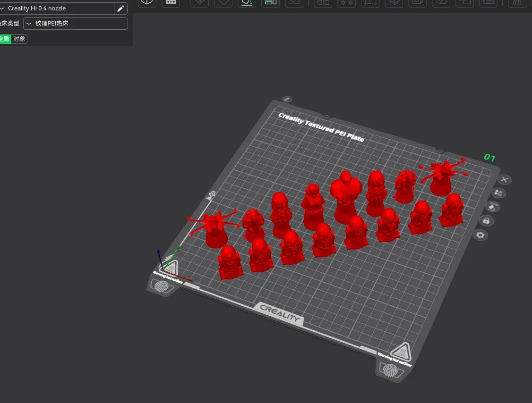532x403 pixels.
Task: Click the rightmost icon in top toolbar
Action: pyautogui.click(x=517, y=2)
